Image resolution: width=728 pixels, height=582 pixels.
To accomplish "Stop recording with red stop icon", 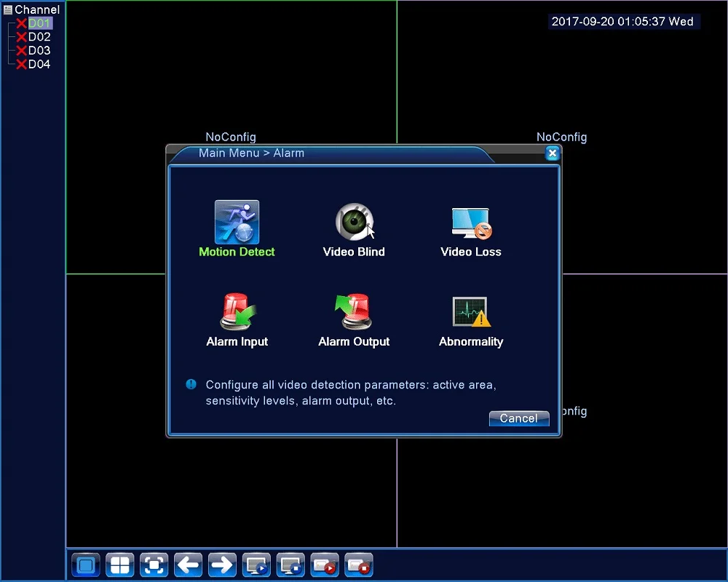I will (359, 565).
